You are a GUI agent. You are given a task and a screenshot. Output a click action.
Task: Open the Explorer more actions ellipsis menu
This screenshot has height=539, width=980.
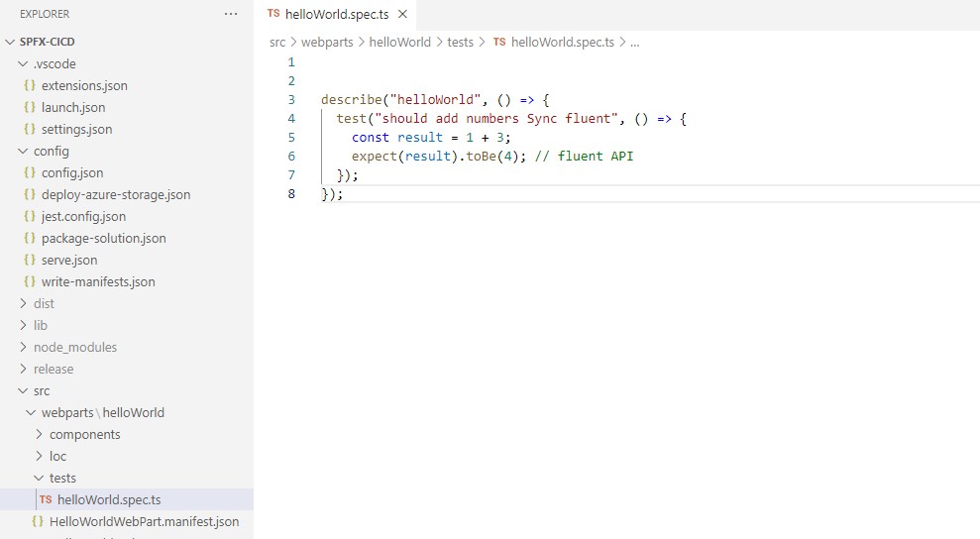(x=231, y=15)
